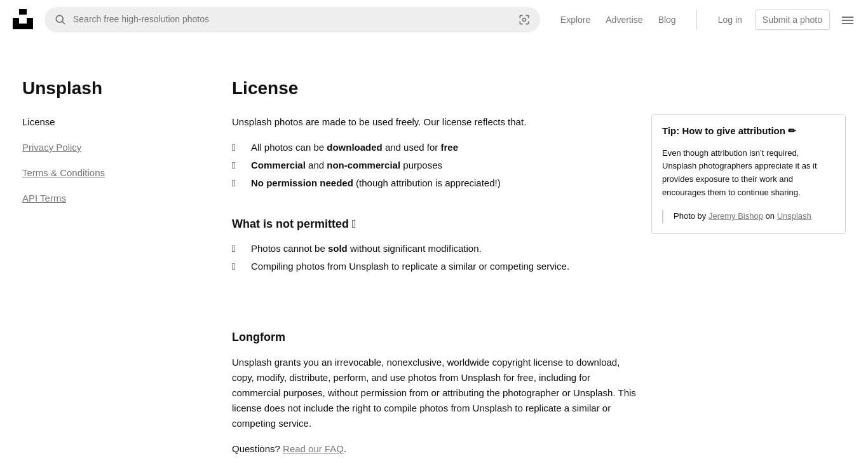This screenshot has width=868, height=463.
Task: Open the Privacy Policy page
Action: (x=52, y=148)
